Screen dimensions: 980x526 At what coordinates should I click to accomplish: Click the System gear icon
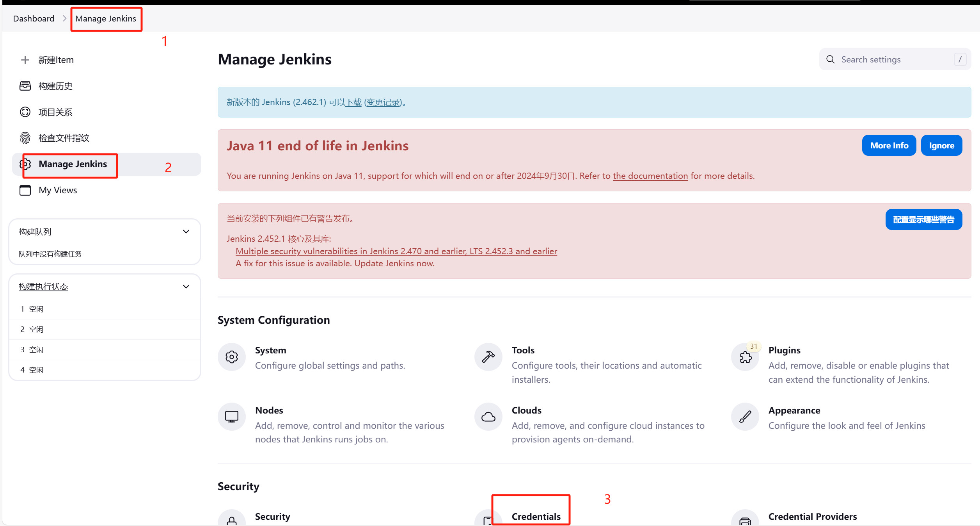[x=232, y=357]
